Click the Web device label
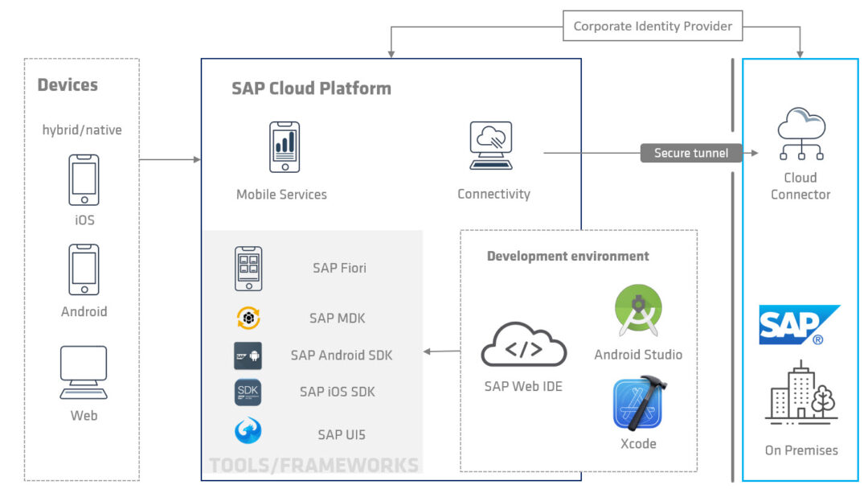Screen dimensions: 868x489 [x=84, y=416]
